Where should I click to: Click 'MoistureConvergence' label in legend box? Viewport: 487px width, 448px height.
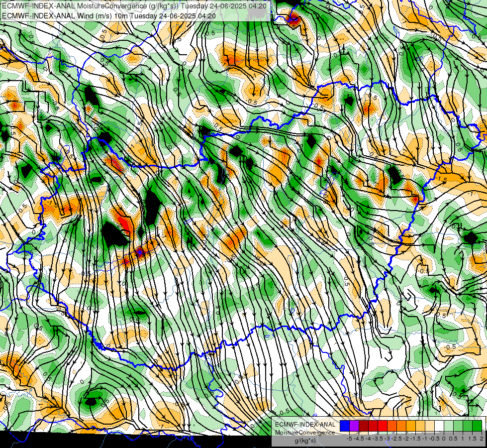(x=305, y=433)
